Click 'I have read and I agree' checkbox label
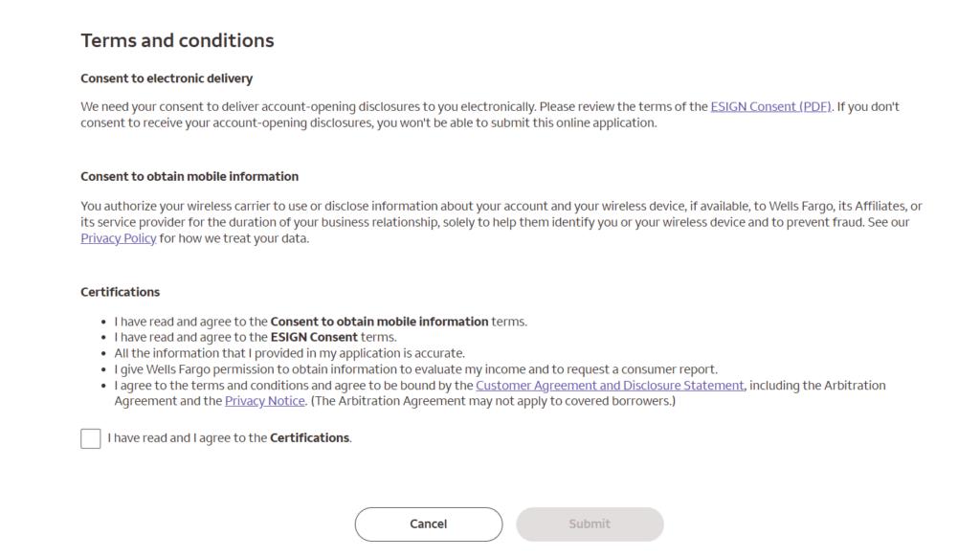980x557 pixels. tap(230, 438)
